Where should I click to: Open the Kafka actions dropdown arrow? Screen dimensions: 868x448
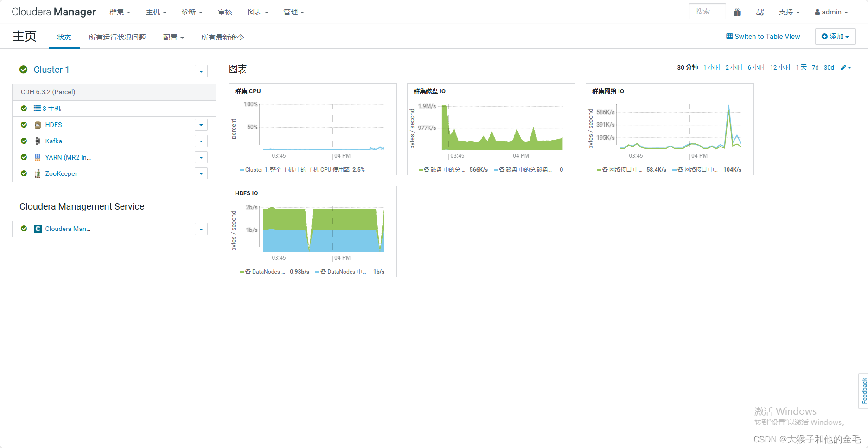201,141
